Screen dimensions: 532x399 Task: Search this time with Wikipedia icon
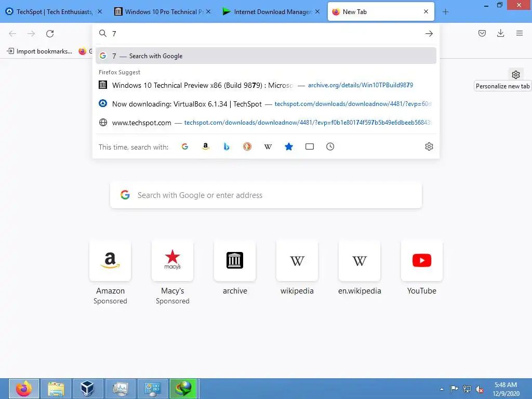tap(268, 147)
